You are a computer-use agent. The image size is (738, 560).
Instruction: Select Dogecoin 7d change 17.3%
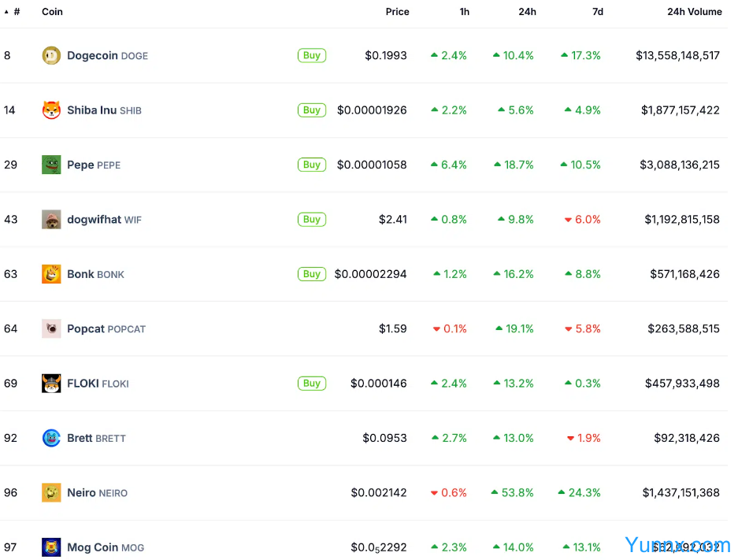[580, 56]
